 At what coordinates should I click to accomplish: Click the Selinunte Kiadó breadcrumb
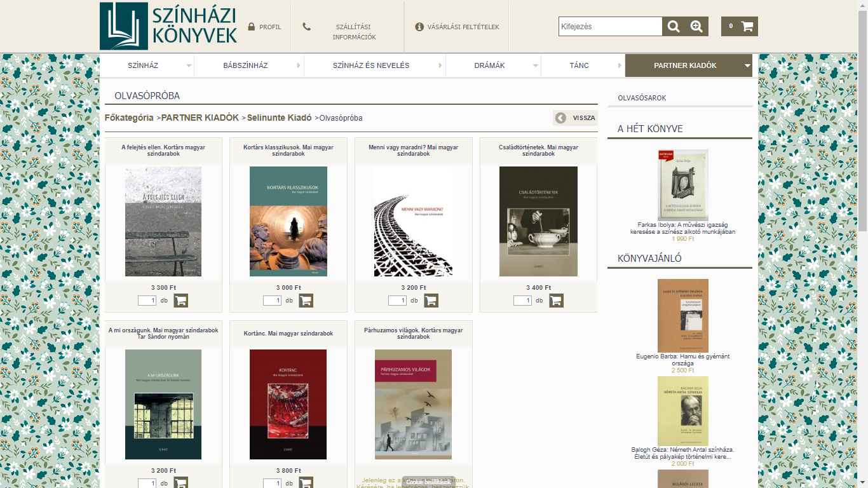[x=279, y=118]
